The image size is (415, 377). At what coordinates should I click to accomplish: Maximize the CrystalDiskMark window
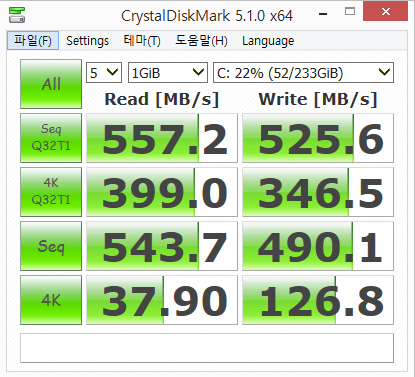tap(350, 12)
